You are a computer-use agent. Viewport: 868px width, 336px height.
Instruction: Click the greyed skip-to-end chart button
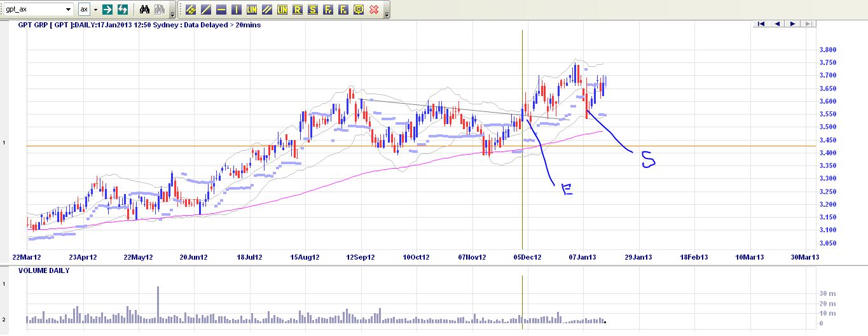pos(808,24)
